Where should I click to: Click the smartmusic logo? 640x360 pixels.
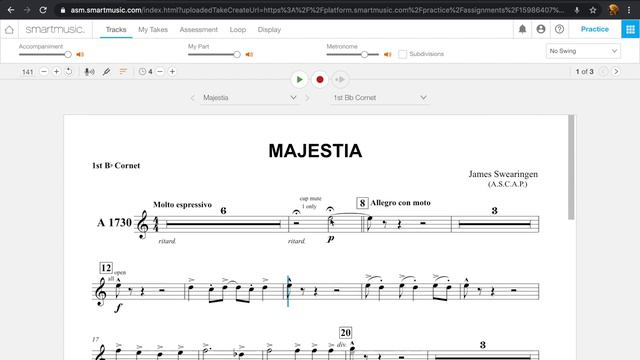click(55, 29)
